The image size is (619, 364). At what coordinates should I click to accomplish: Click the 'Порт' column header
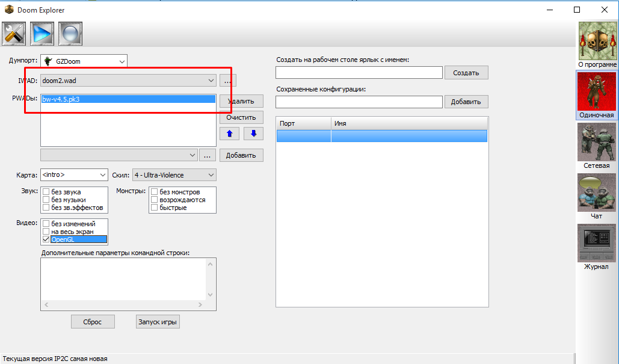pyautogui.click(x=304, y=123)
